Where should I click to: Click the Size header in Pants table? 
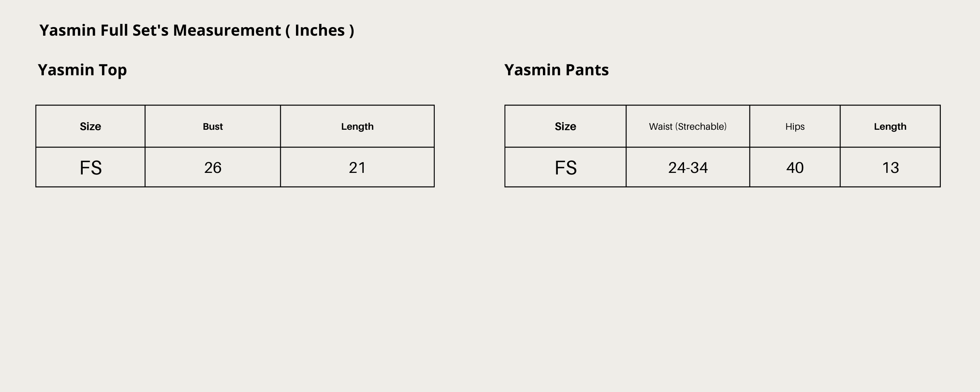coord(565,126)
